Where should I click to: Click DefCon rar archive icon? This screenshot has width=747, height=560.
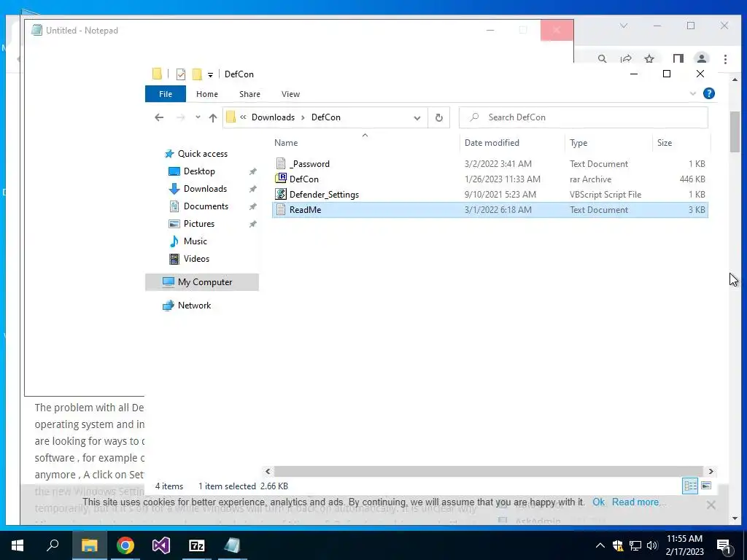pyautogui.click(x=281, y=179)
